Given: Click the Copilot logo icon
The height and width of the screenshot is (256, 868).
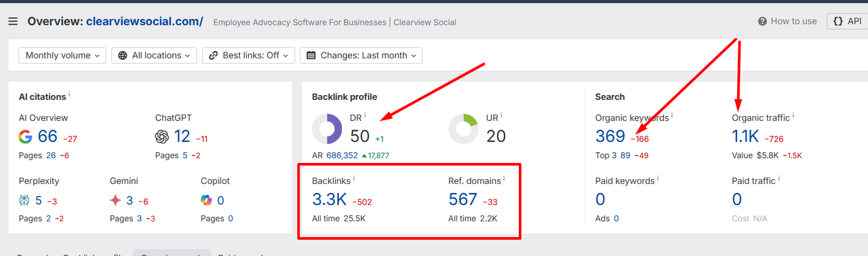Looking at the screenshot, I should coord(206,200).
